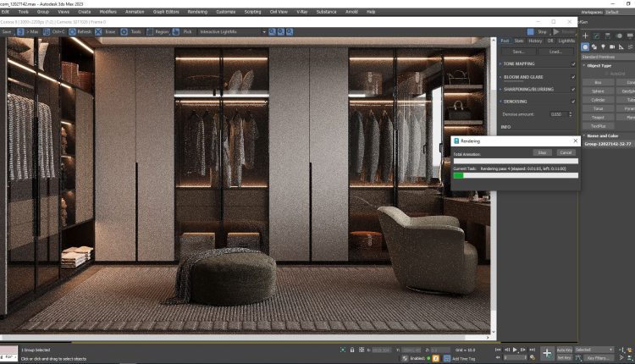Play the animation with the play button

pos(515,350)
